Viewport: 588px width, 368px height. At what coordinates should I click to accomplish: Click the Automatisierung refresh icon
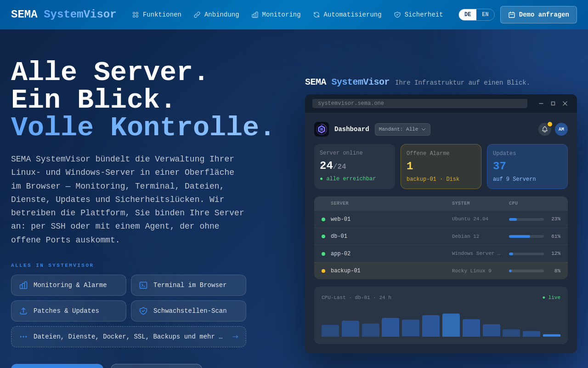tap(317, 15)
